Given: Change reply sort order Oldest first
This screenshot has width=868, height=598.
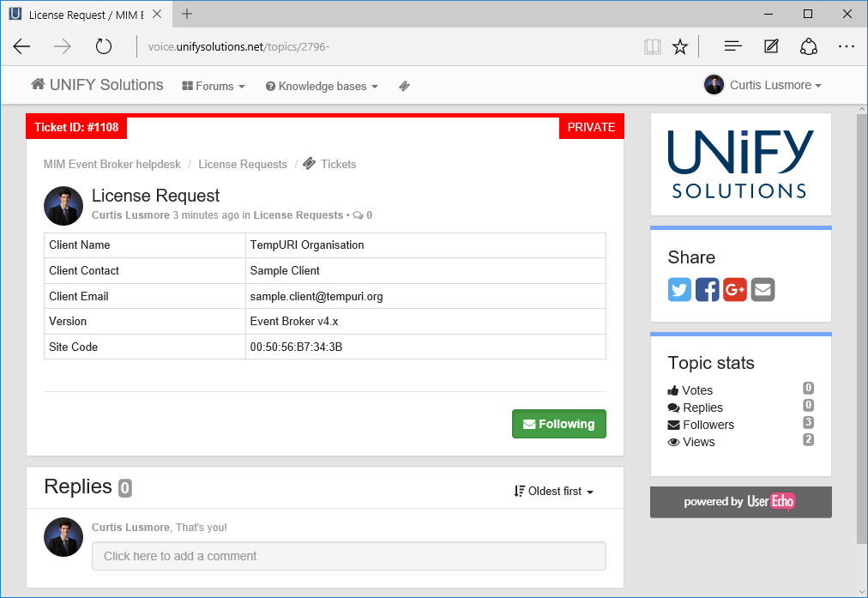Looking at the screenshot, I should pos(553,491).
